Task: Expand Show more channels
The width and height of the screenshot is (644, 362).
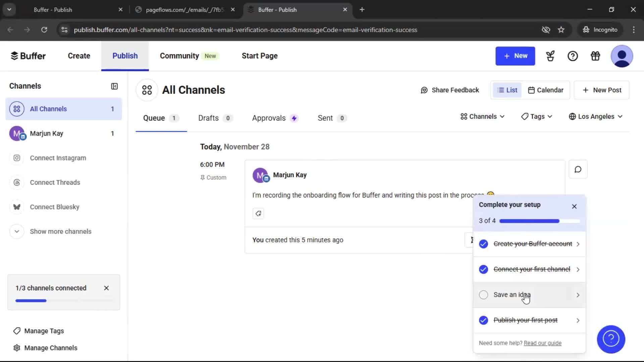Action: pos(60,231)
